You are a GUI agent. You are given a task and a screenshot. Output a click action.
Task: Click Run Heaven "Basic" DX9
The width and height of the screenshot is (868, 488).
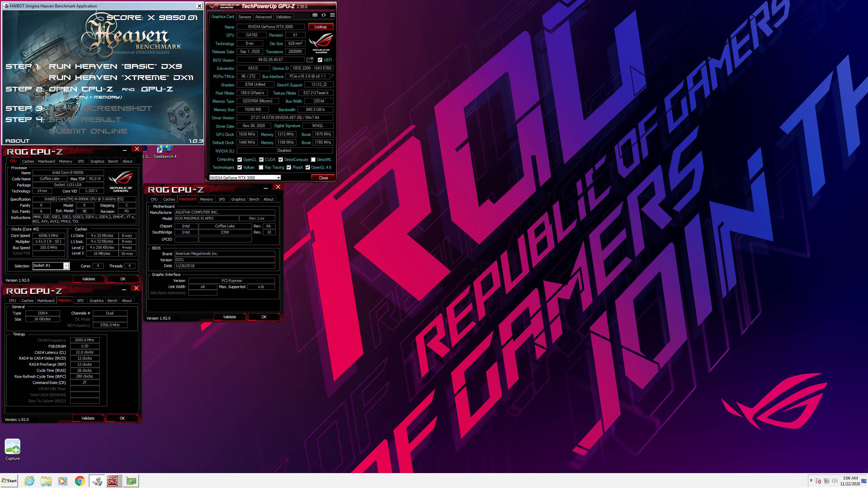click(115, 66)
